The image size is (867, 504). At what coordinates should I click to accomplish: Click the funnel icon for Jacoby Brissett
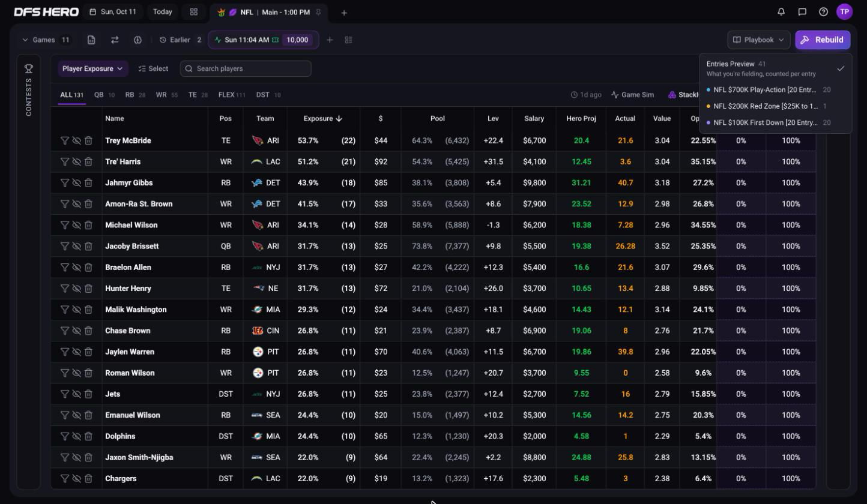pyautogui.click(x=64, y=246)
